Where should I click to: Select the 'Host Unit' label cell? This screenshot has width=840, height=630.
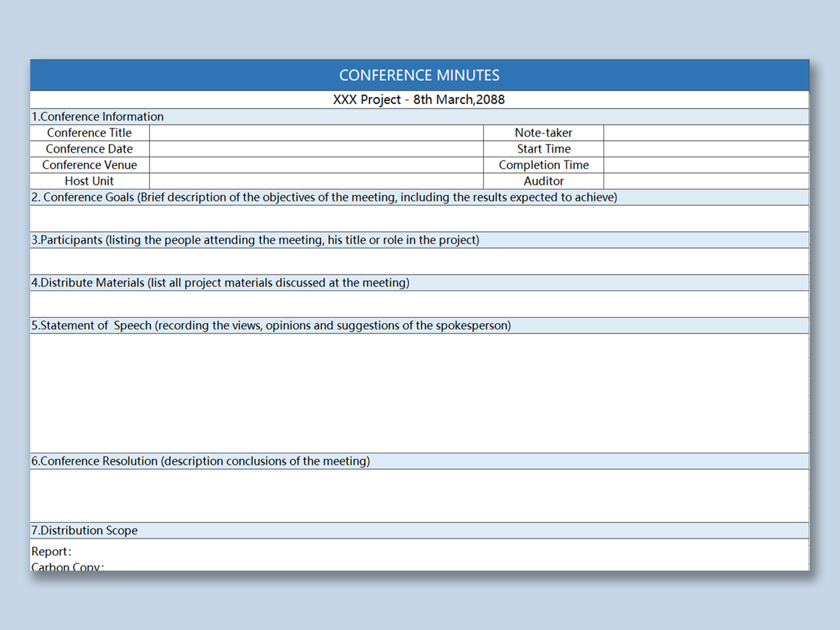pyautogui.click(x=90, y=181)
